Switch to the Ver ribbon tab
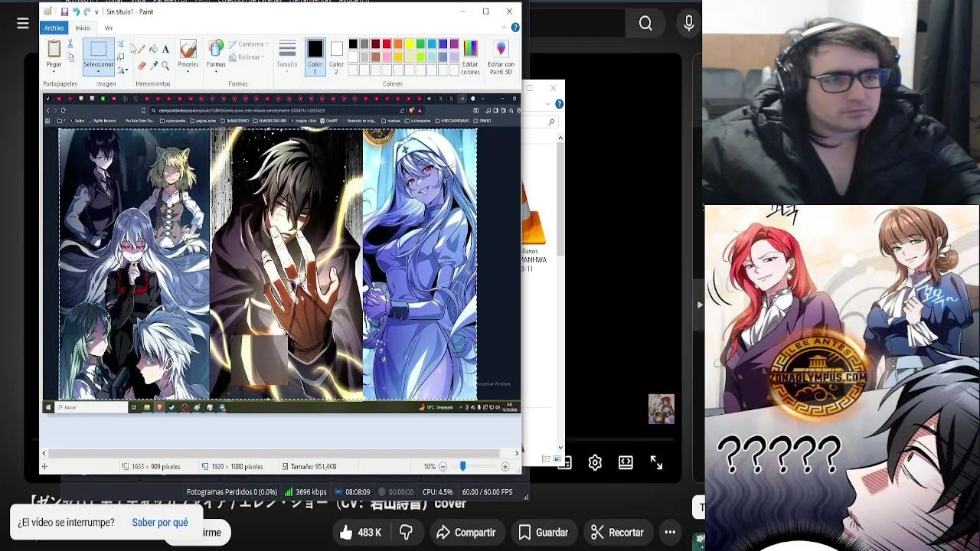The image size is (980, 551). click(x=109, y=28)
